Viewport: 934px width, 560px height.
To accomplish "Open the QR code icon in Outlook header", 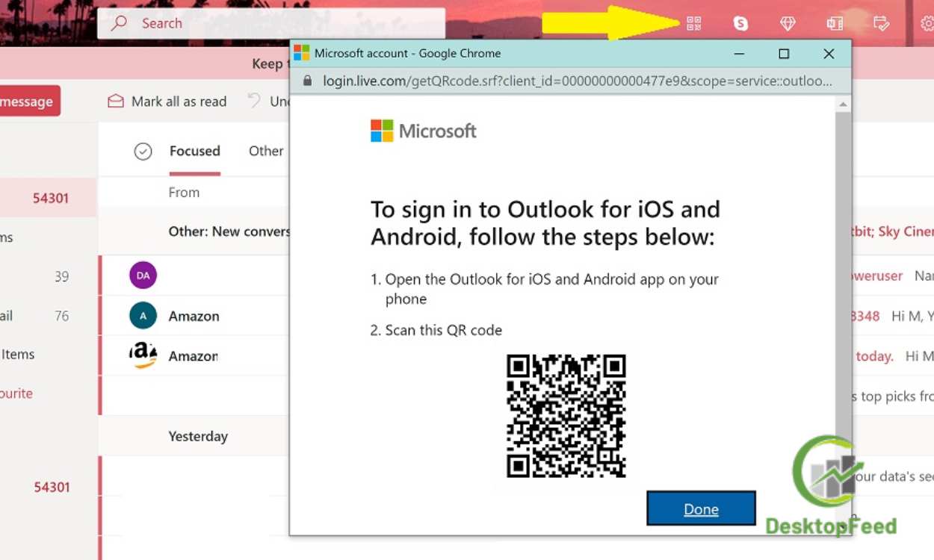I will 693,23.
